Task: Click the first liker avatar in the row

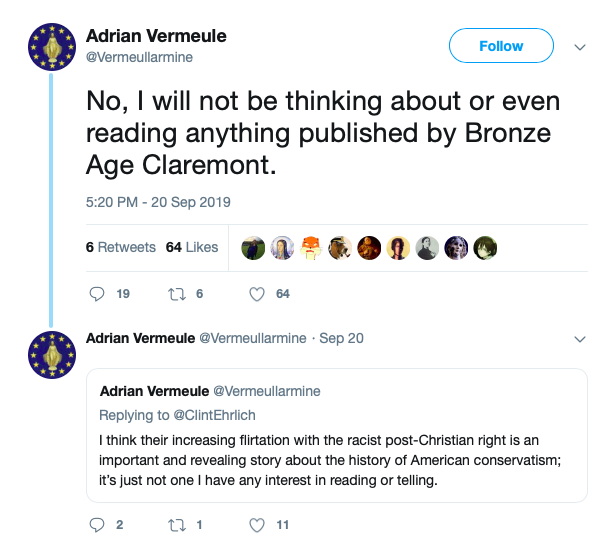Action: (x=254, y=248)
